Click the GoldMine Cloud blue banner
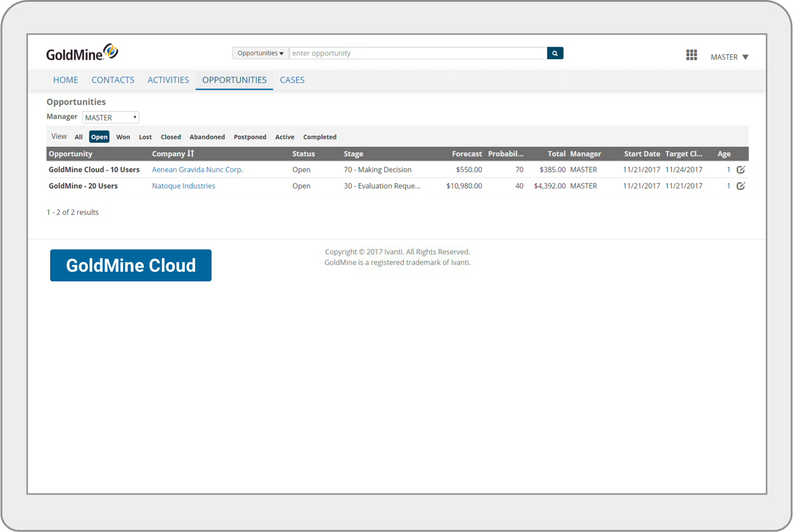Viewport: 793px width, 532px height. [x=131, y=265]
